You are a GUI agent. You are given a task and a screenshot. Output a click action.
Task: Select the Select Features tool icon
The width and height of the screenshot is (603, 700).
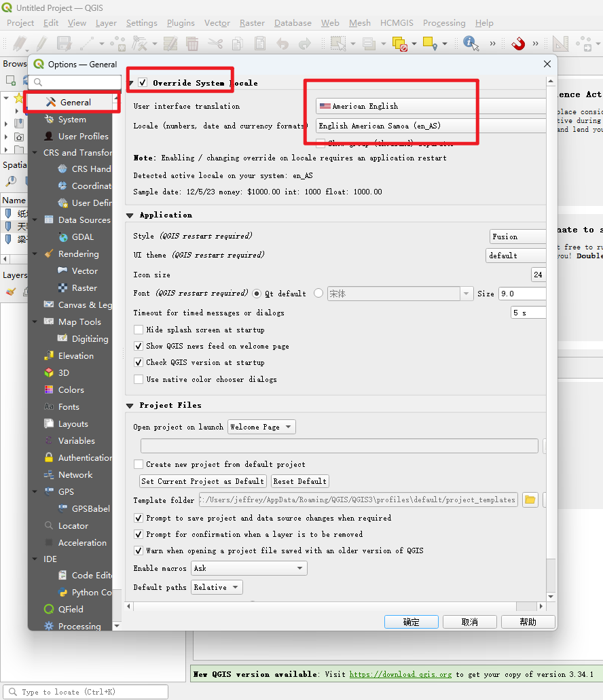click(338, 43)
